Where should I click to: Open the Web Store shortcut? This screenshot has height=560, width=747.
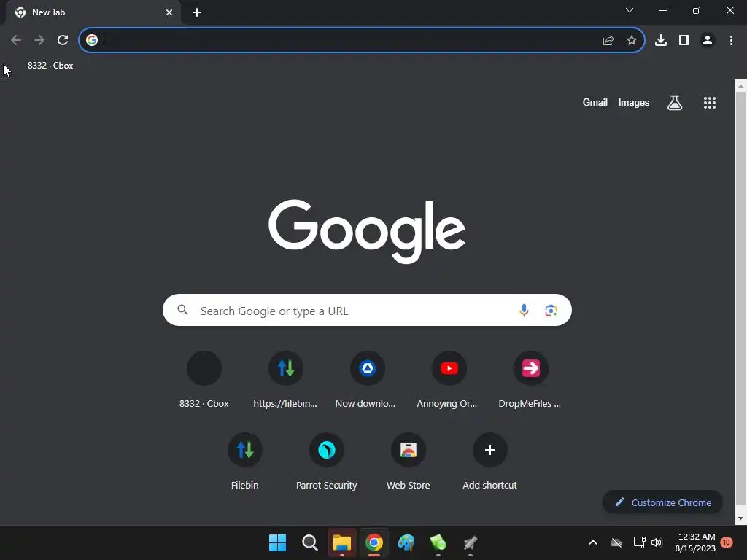[x=409, y=462]
